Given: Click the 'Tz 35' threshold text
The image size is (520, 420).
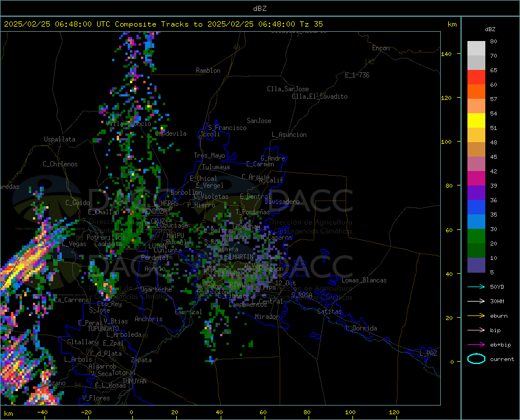Looking at the screenshot, I should [311, 24].
